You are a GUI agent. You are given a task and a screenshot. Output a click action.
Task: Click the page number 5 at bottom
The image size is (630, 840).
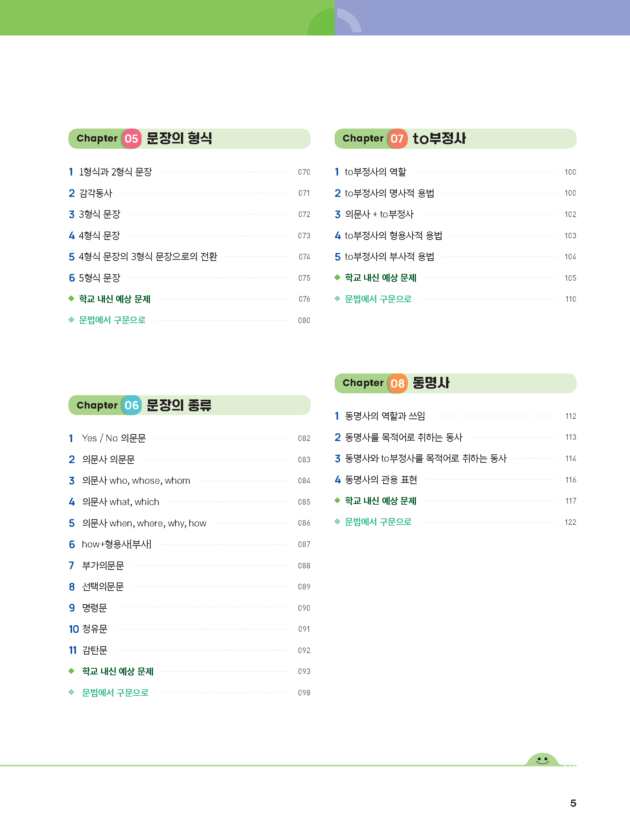coord(573,803)
